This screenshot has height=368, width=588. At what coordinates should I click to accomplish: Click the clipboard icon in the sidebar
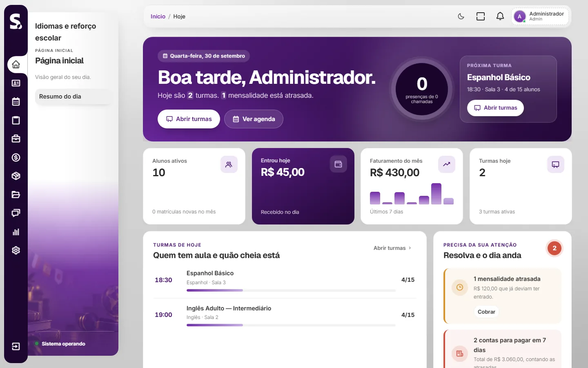point(16,120)
